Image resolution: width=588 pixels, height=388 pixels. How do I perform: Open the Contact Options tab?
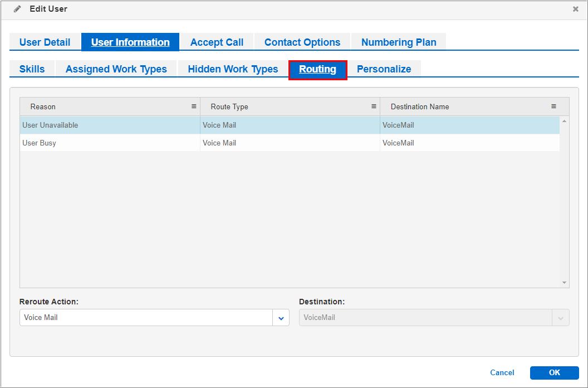[x=302, y=42]
